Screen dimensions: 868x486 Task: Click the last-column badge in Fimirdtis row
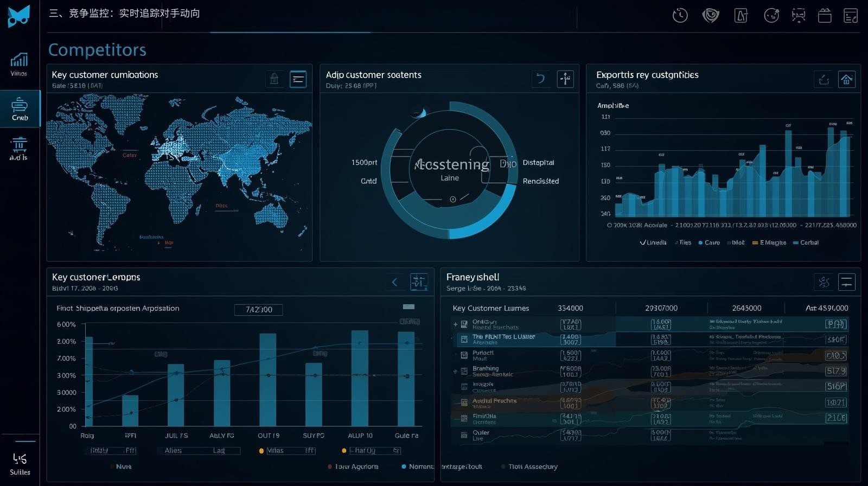coord(836,418)
